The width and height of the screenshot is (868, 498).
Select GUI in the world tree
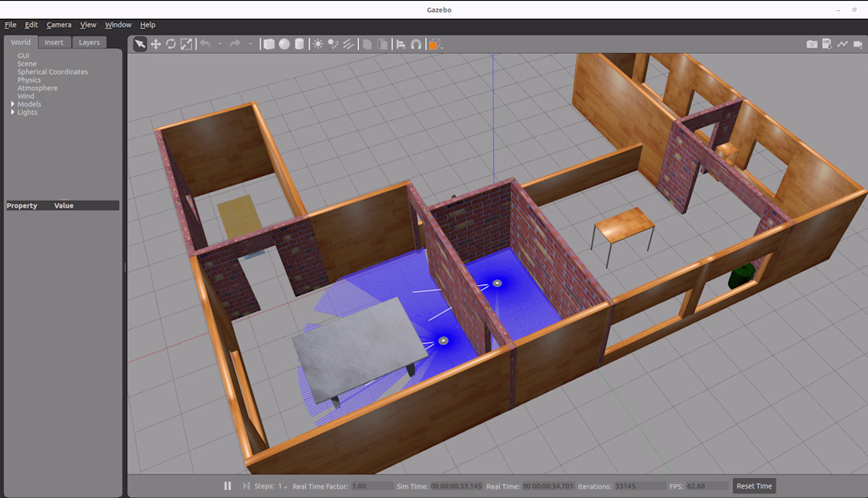23,55
